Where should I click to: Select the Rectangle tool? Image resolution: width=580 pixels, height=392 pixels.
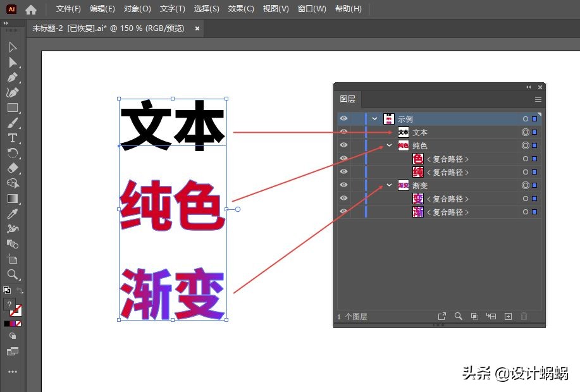point(13,107)
